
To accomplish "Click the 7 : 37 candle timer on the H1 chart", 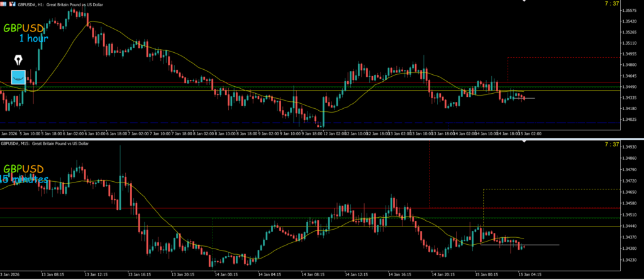I will pos(611,4).
